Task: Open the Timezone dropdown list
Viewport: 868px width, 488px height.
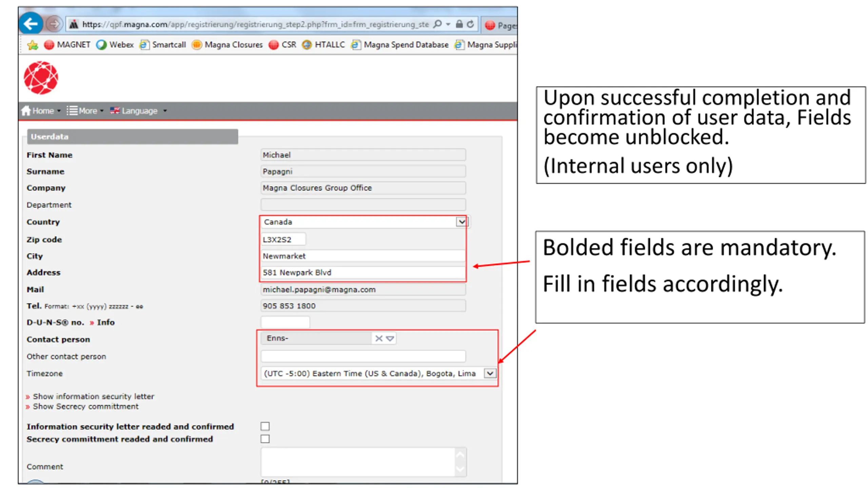Action: coord(490,373)
